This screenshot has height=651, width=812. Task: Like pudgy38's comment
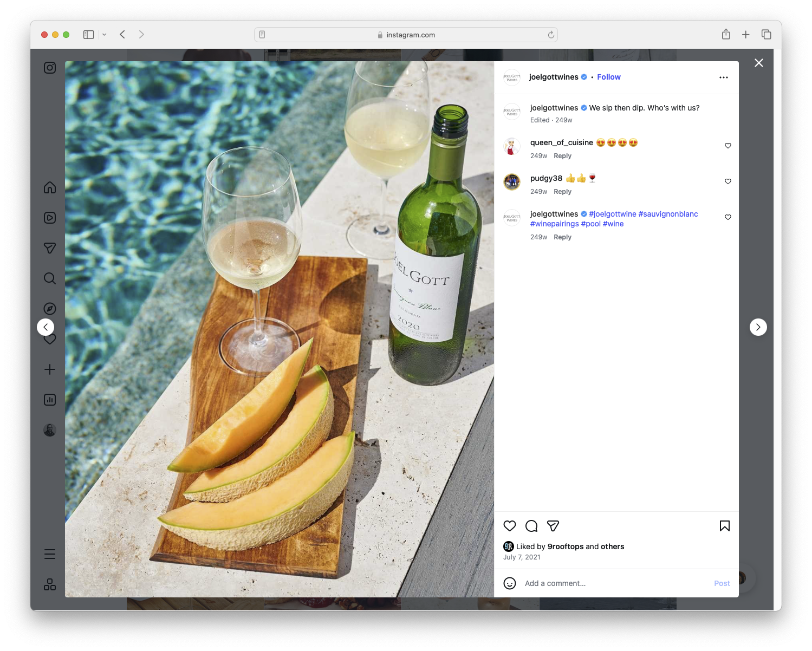click(728, 181)
